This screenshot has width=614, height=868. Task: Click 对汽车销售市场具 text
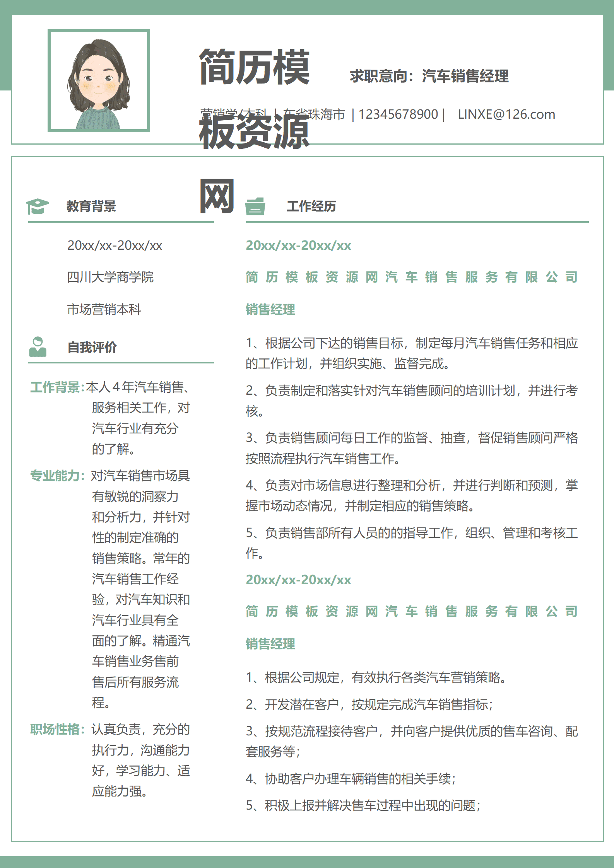140,476
